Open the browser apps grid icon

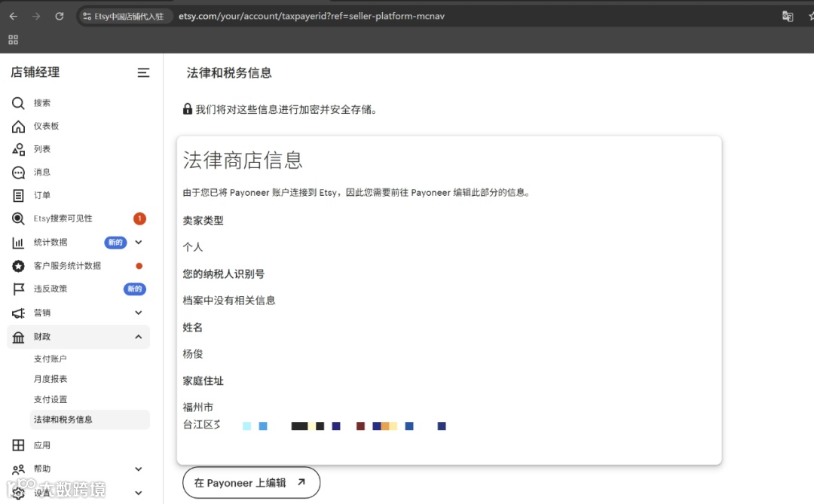(x=14, y=40)
